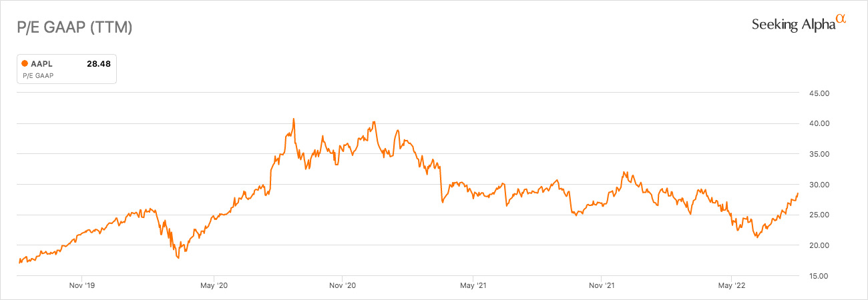The height and width of the screenshot is (300, 868).
Task: Click the Nov '21 x-axis label
Action: tap(602, 286)
